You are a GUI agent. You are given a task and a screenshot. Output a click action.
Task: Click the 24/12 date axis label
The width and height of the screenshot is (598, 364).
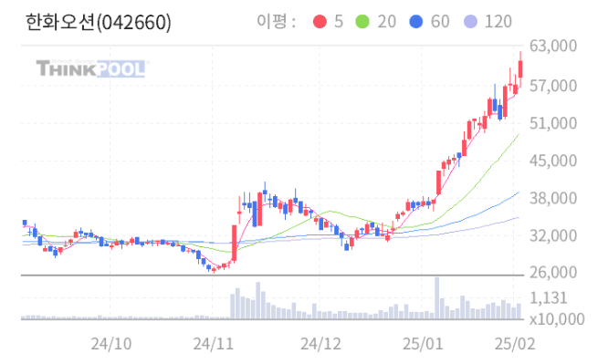click(320, 344)
